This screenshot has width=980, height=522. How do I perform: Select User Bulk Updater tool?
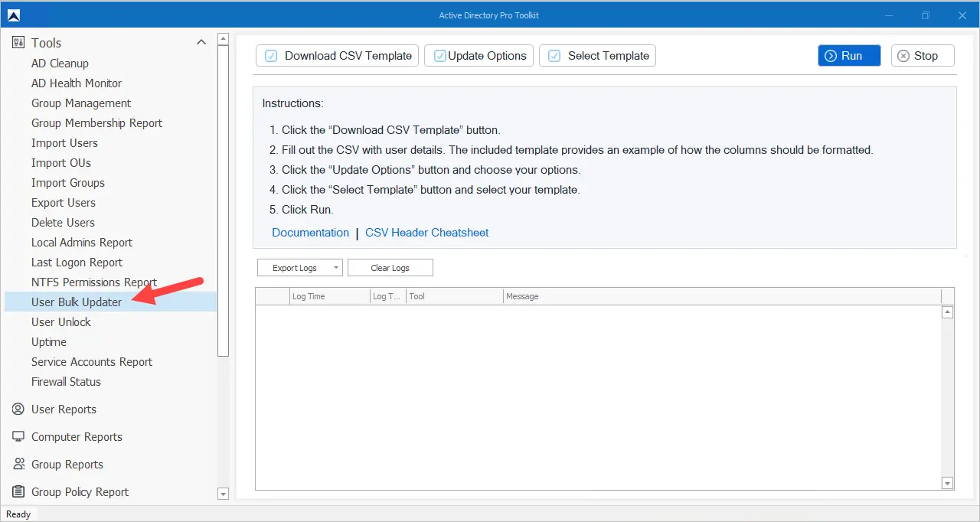(x=110, y=302)
